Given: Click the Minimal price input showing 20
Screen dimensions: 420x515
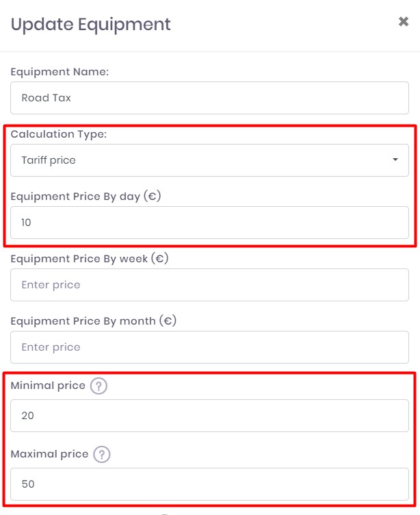Looking at the screenshot, I should pyautogui.click(x=209, y=416).
